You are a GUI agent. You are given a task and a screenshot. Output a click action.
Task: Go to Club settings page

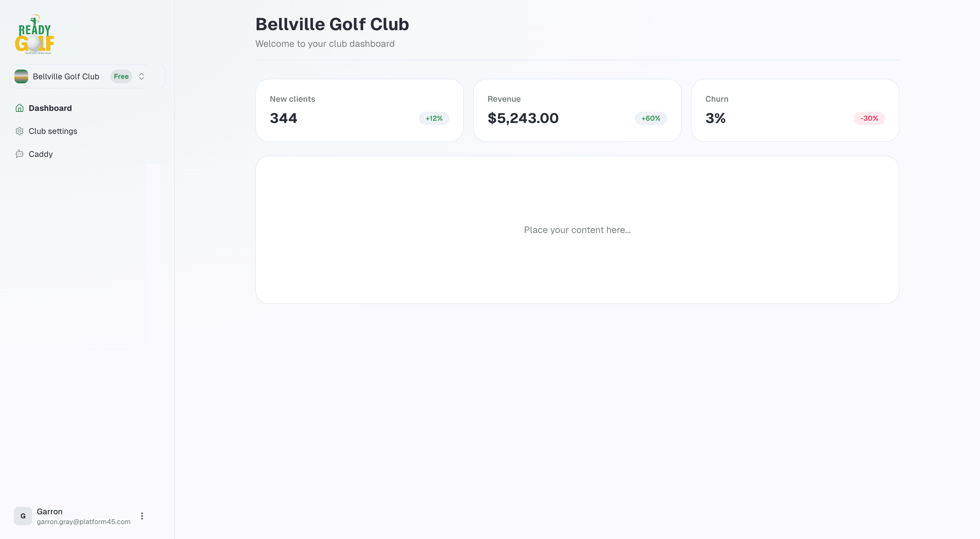(x=53, y=131)
